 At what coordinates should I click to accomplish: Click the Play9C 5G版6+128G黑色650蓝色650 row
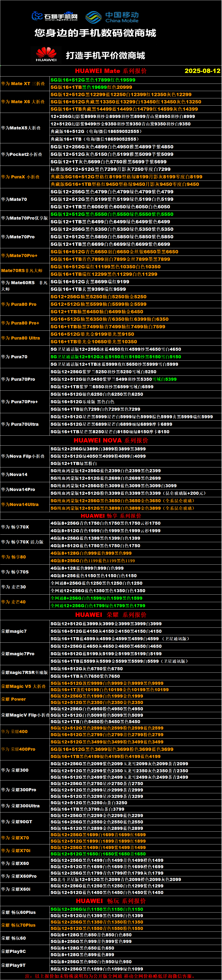(x=135, y=948)
